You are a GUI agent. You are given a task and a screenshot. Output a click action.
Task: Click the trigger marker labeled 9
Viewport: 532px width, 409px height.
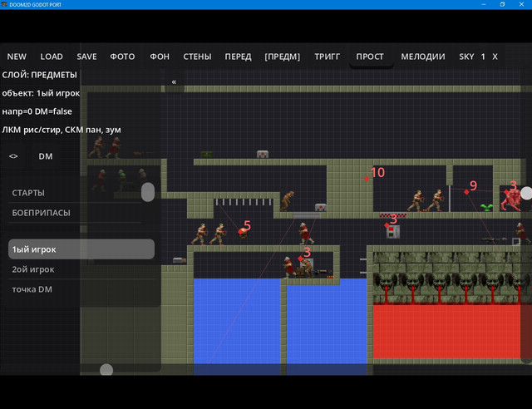click(x=466, y=192)
